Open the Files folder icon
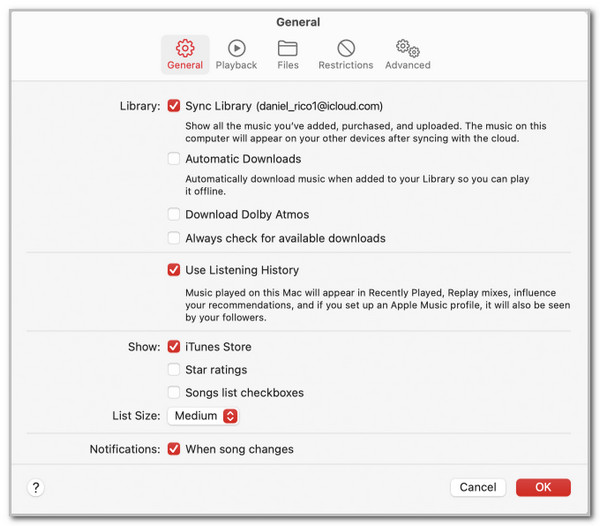The height and width of the screenshot is (526, 600). pos(288,48)
